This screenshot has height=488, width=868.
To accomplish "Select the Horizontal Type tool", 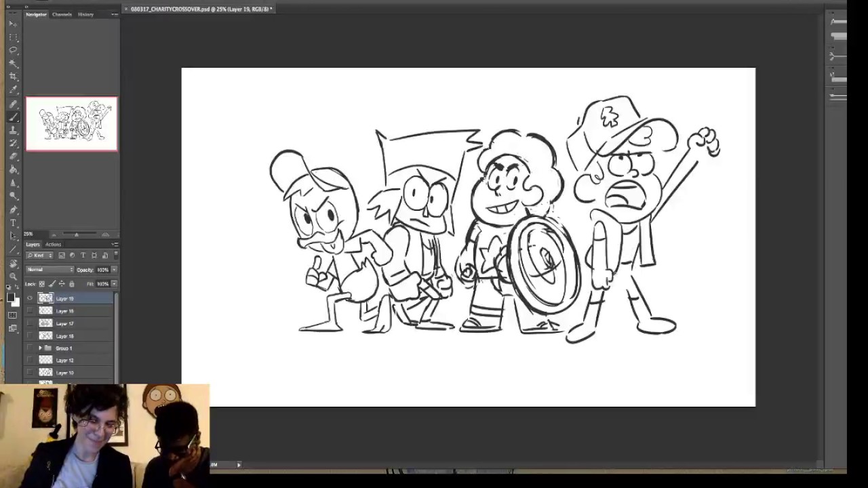I will tap(13, 222).
